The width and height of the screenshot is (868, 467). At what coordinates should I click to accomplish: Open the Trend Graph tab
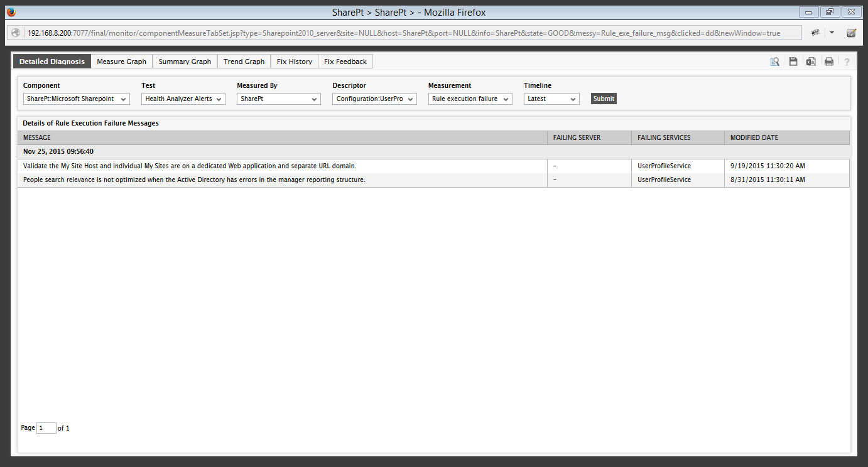click(244, 62)
